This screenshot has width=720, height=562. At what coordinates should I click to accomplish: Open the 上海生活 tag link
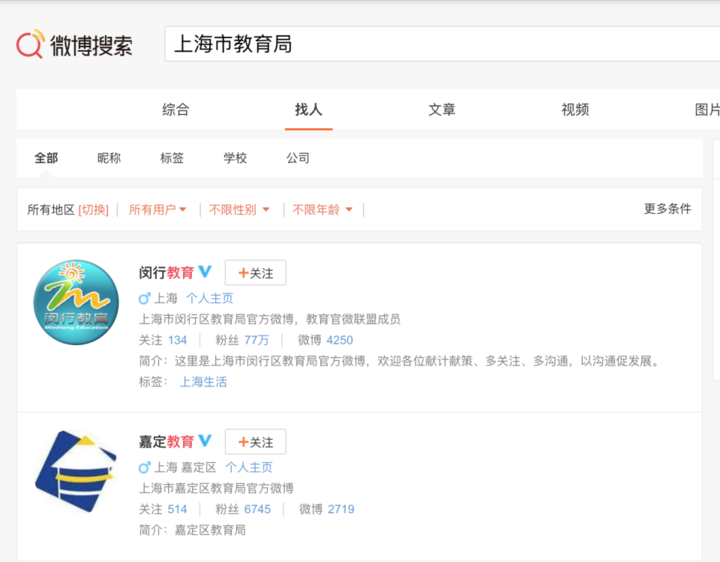tap(203, 382)
